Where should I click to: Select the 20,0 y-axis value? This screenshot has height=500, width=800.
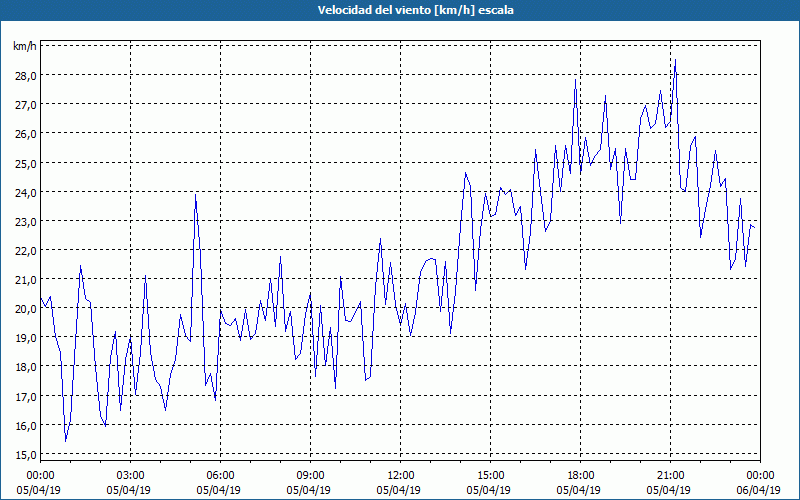pyautogui.click(x=25, y=309)
